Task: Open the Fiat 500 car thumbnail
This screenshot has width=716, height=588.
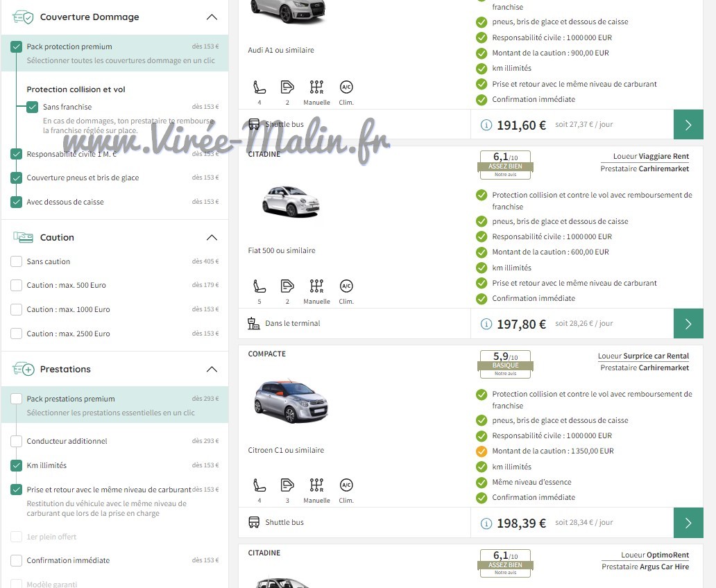Action: (x=291, y=200)
